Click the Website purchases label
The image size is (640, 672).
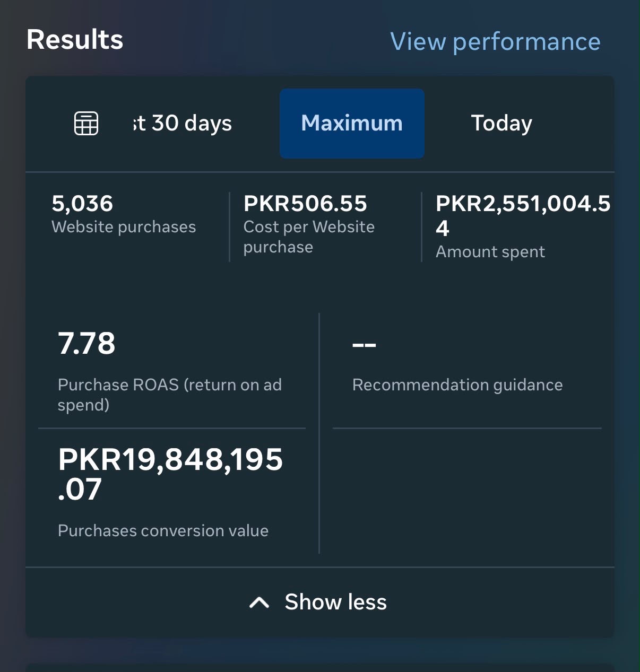(x=124, y=227)
